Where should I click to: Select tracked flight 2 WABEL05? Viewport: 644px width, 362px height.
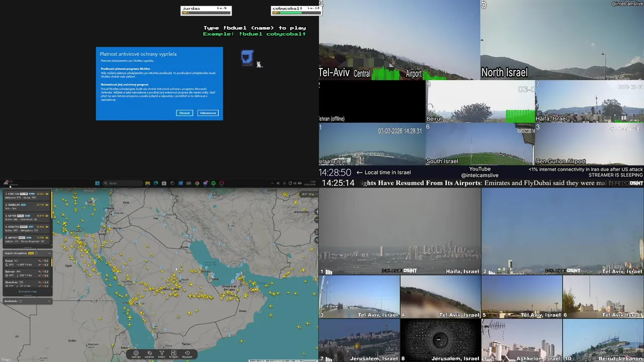point(27,206)
